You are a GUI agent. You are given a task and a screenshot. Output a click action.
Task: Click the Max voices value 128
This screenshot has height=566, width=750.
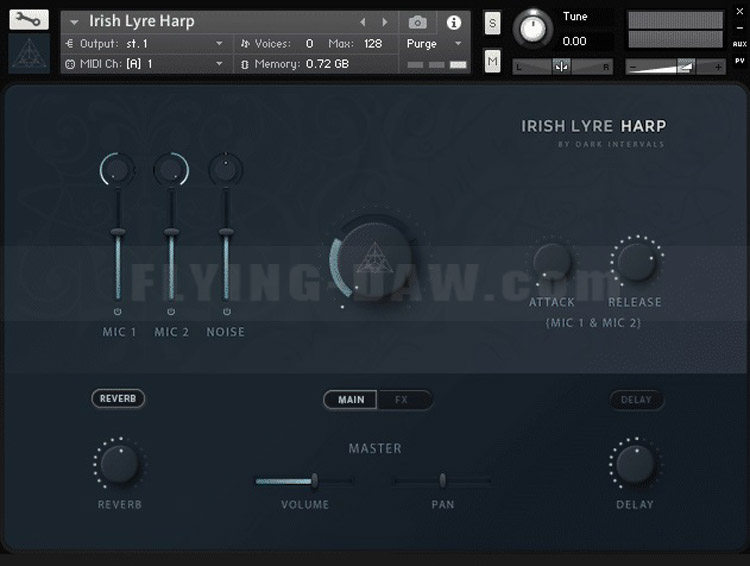[373, 44]
